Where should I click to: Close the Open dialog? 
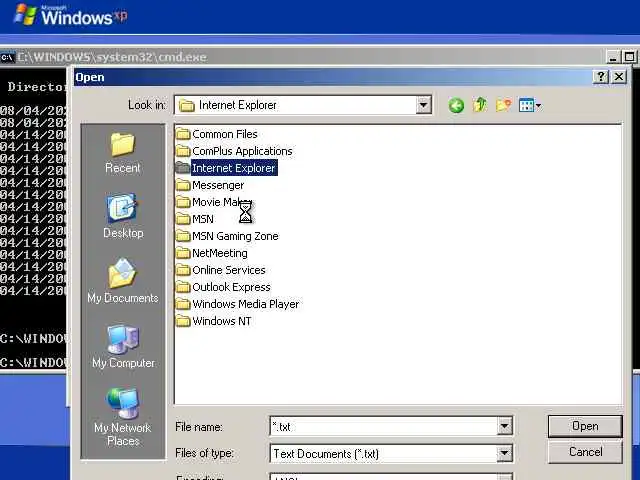coord(619,77)
